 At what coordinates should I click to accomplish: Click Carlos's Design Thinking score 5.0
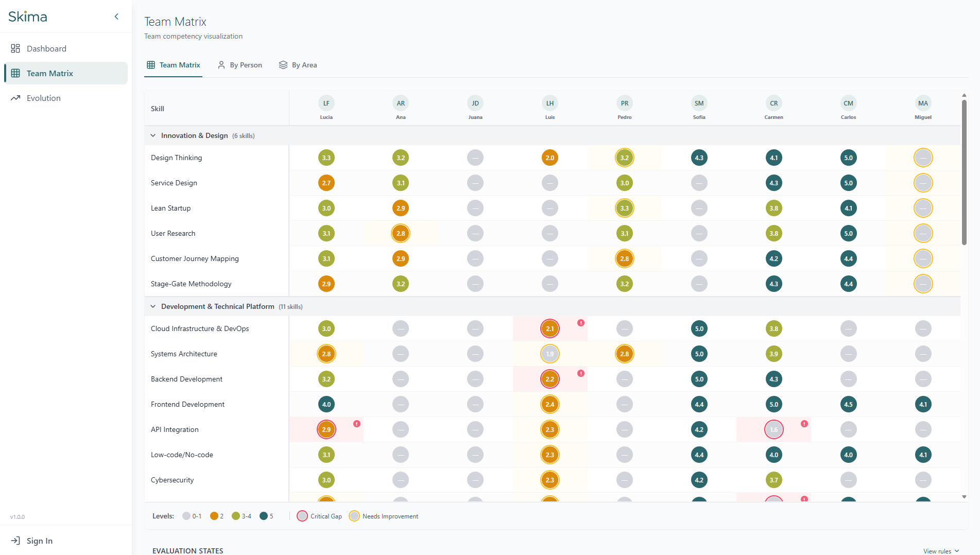849,158
